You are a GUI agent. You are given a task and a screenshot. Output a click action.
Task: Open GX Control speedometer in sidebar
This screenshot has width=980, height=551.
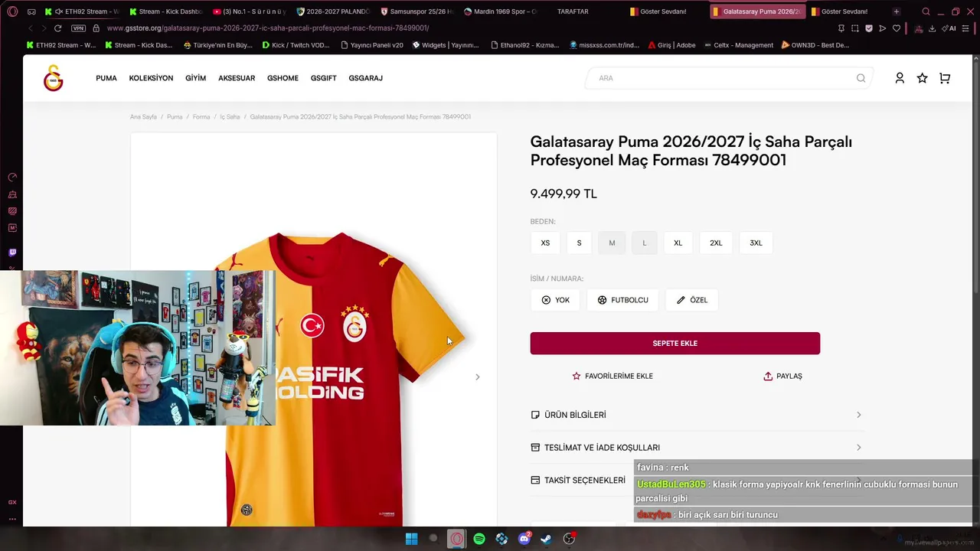pyautogui.click(x=12, y=178)
